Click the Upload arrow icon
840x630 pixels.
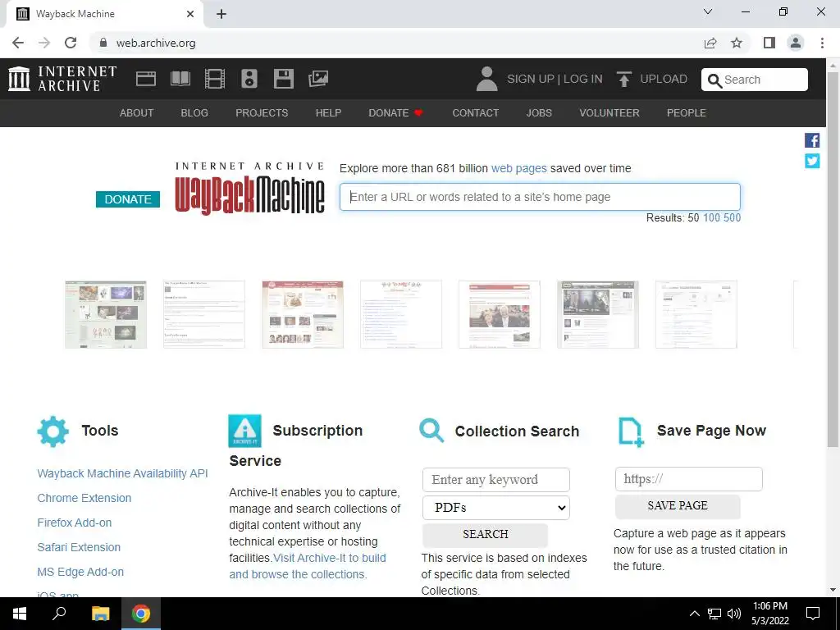623,79
